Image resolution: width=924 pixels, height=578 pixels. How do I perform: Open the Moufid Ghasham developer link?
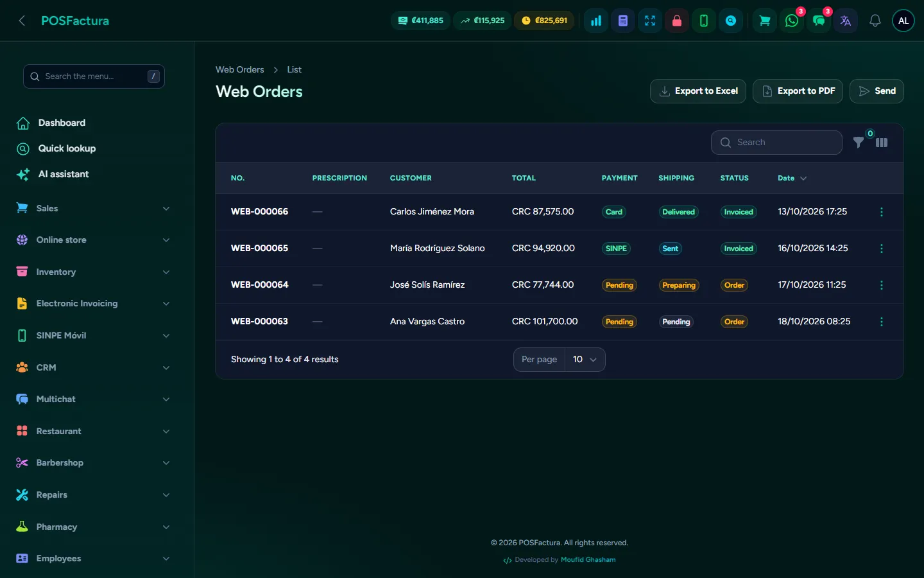(x=588, y=560)
